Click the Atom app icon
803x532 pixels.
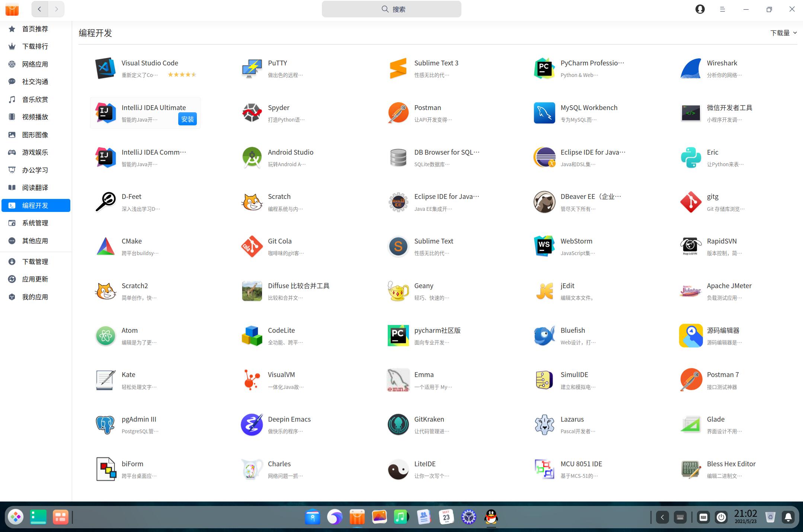tap(105, 335)
